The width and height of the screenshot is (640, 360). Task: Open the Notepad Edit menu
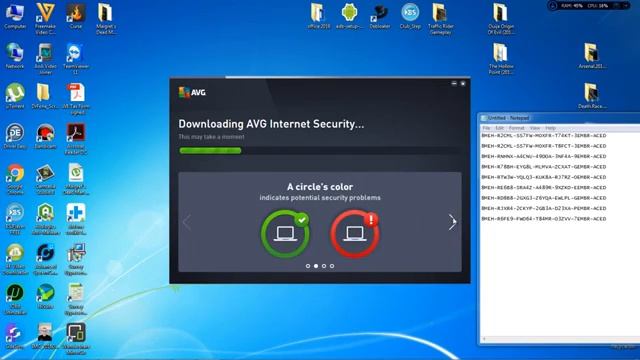(x=500, y=128)
